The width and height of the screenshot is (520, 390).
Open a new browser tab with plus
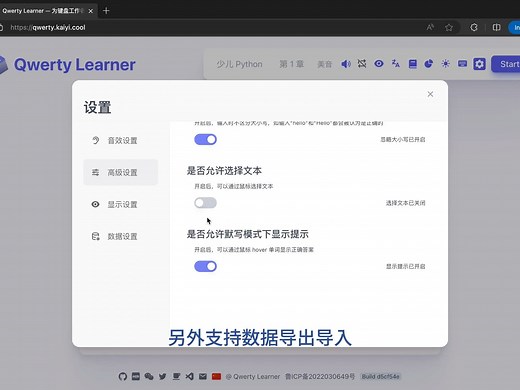tap(106, 11)
